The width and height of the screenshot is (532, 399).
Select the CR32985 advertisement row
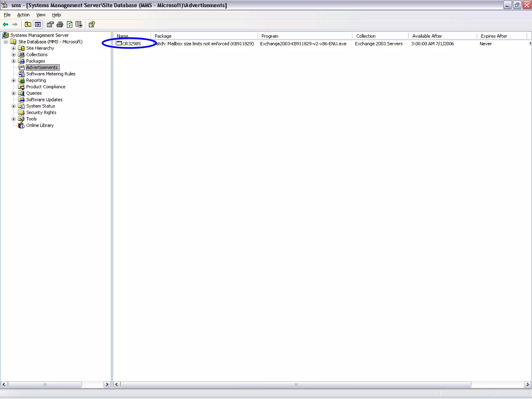coord(131,44)
